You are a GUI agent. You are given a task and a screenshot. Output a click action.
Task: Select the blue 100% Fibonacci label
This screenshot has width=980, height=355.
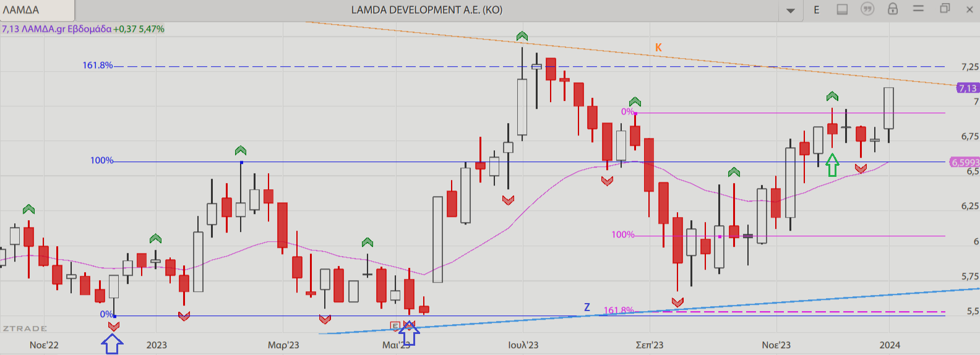102,160
